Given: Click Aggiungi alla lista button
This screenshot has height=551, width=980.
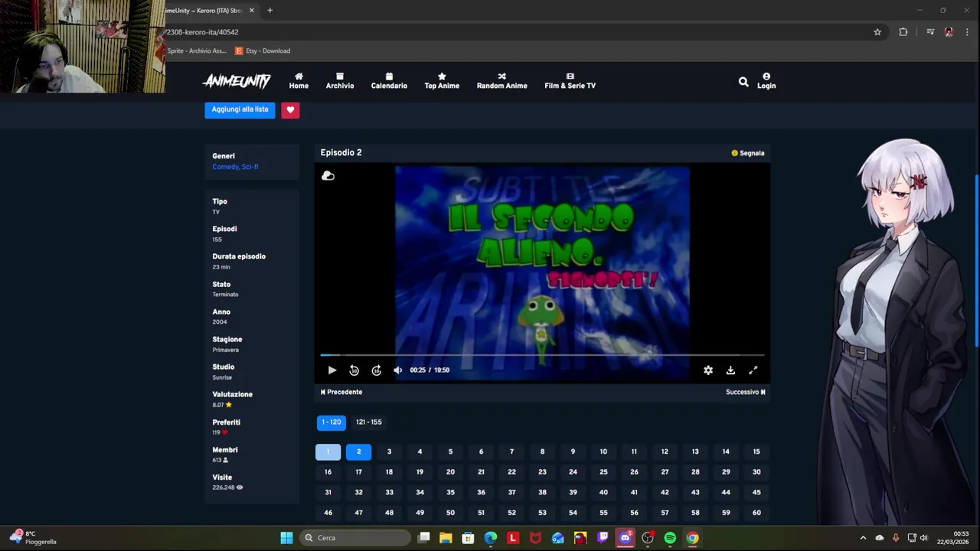Looking at the screenshot, I should click(x=240, y=109).
